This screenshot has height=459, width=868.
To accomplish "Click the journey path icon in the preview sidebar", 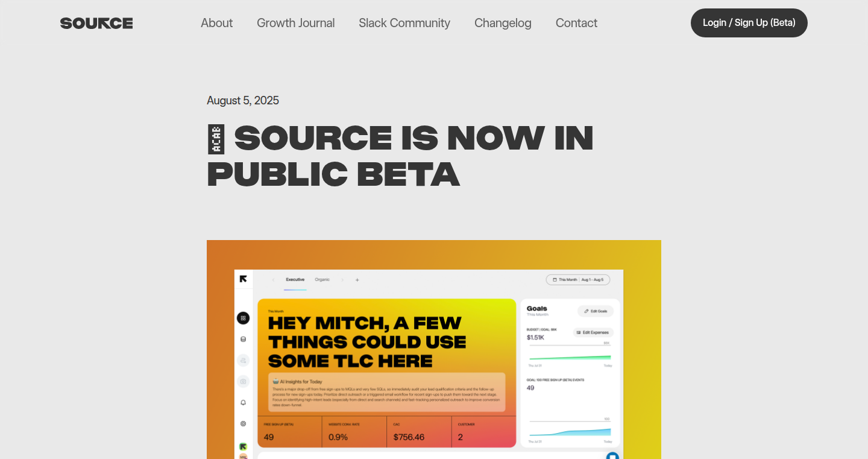I will tap(243, 360).
